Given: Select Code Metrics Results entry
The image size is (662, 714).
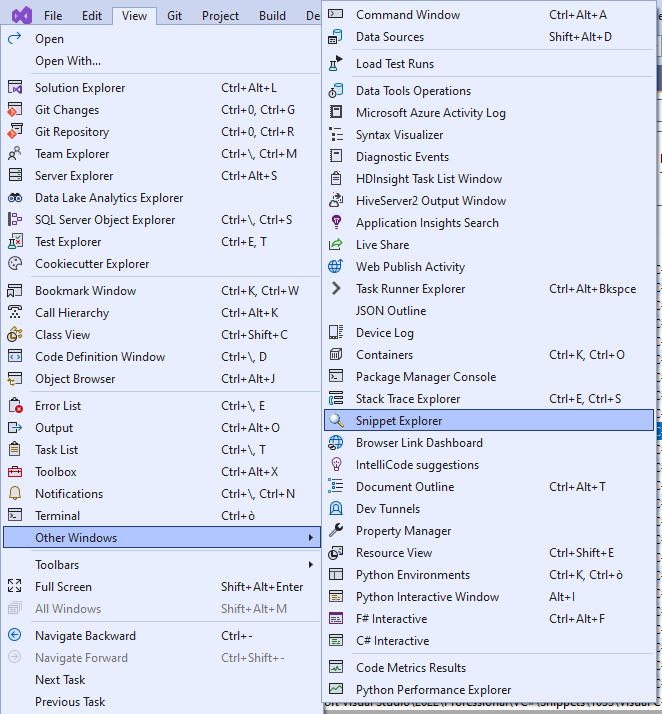Looking at the screenshot, I should 489,668.
